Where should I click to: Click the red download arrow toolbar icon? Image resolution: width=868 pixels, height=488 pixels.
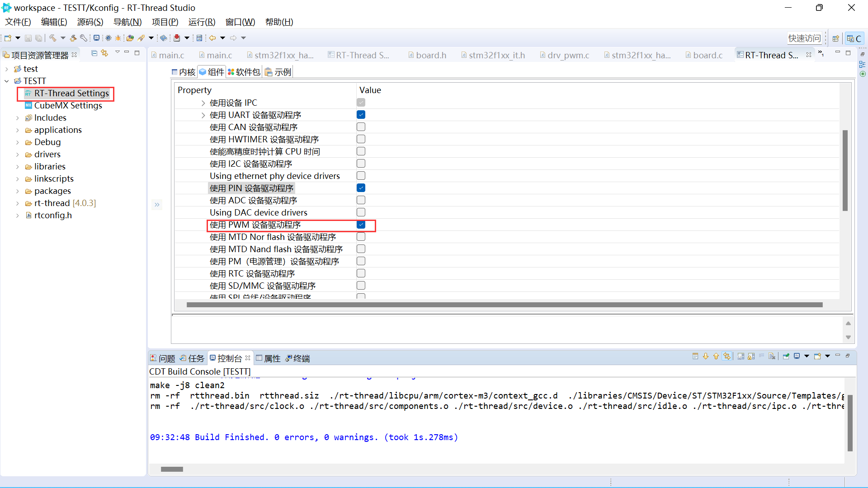(177, 38)
